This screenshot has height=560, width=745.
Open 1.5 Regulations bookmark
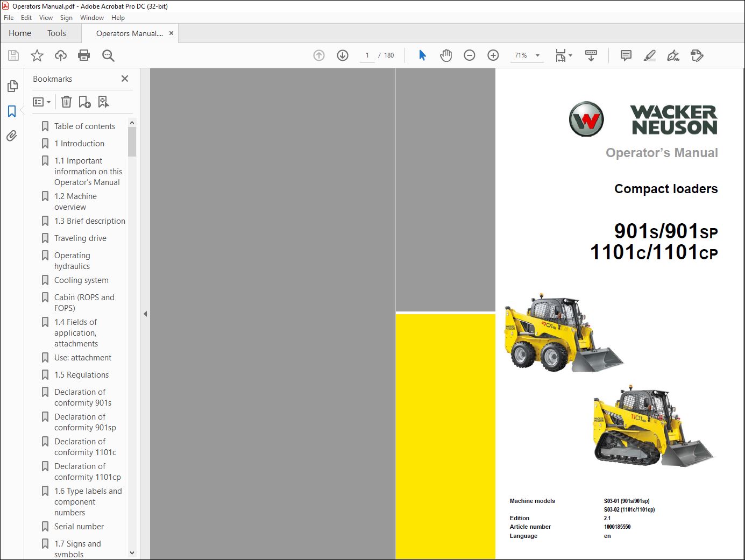pyautogui.click(x=81, y=375)
